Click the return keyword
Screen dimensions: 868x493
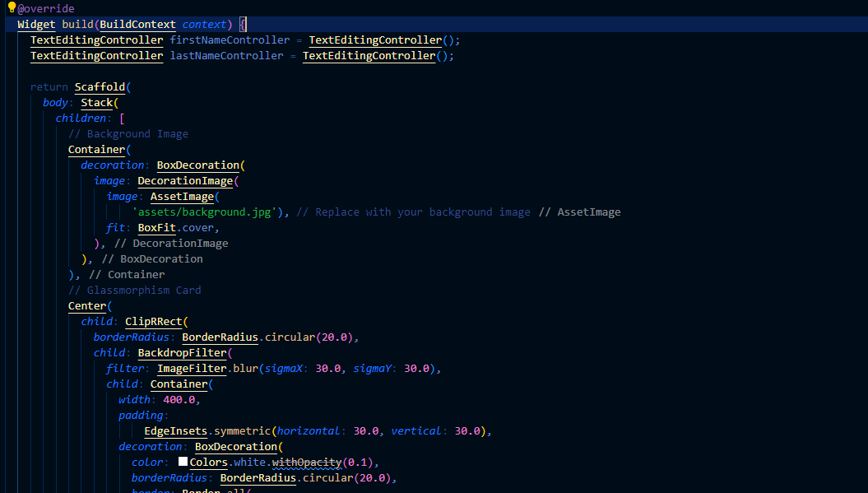(49, 87)
